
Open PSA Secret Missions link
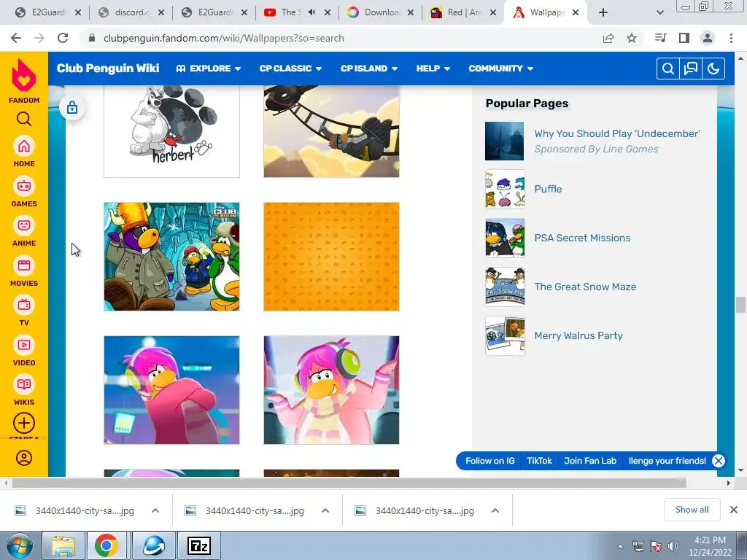pyautogui.click(x=582, y=238)
